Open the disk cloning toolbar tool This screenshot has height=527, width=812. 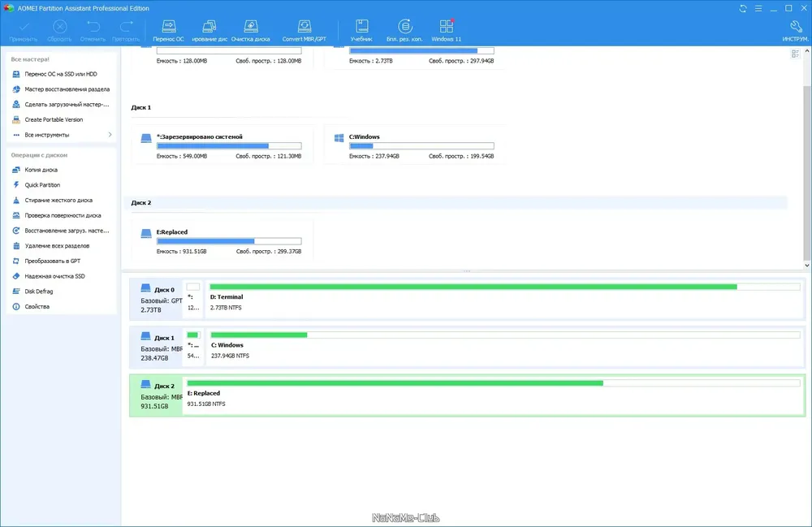pyautogui.click(x=209, y=31)
